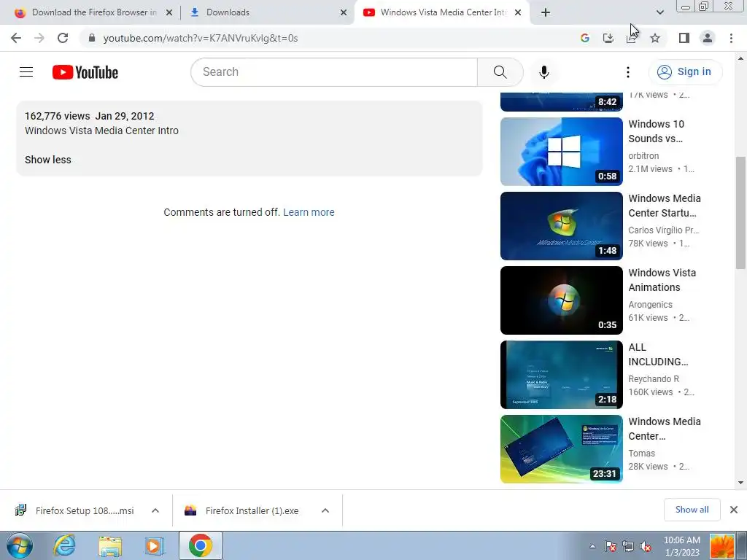747x560 pixels.
Task: Open Action Center flag tray icon
Action: pos(610,547)
